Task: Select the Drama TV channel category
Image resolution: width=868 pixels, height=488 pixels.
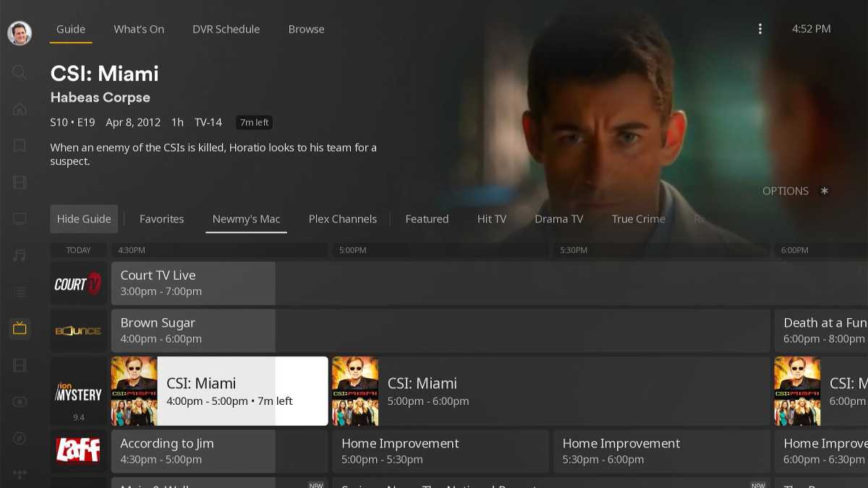Action: tap(558, 219)
